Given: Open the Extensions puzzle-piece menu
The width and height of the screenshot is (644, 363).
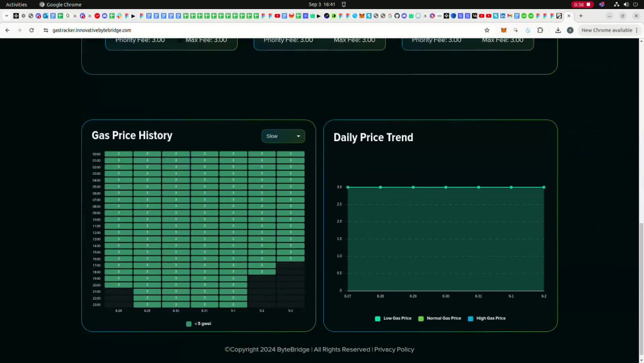Looking at the screenshot, I should 540,30.
